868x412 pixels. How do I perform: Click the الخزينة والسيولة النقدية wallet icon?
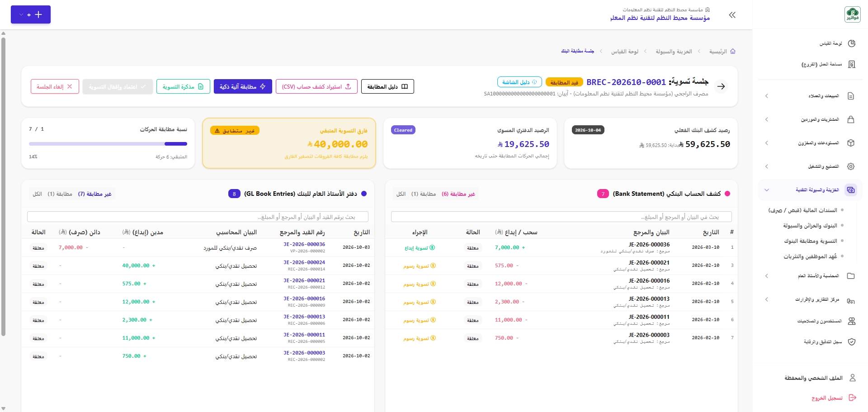[x=851, y=190]
